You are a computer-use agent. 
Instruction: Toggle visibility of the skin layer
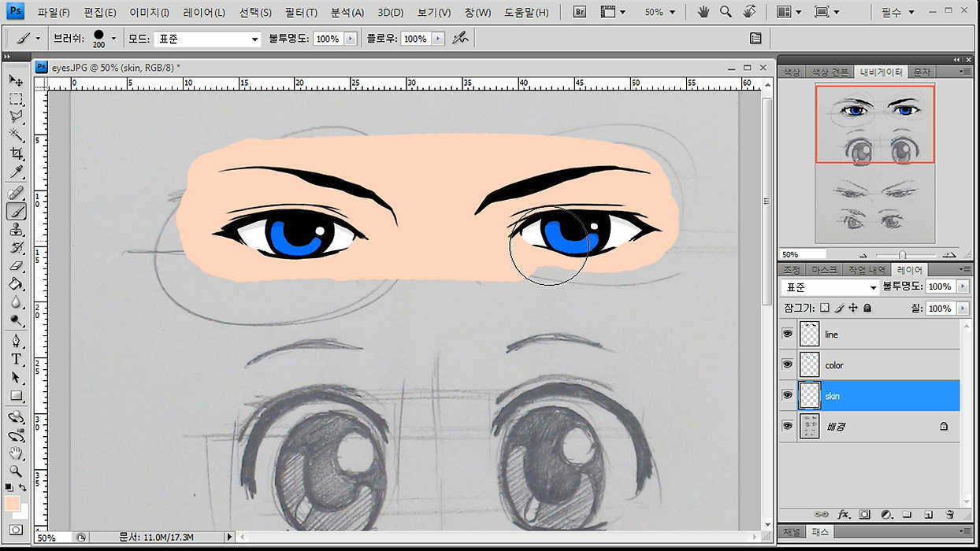tap(787, 395)
